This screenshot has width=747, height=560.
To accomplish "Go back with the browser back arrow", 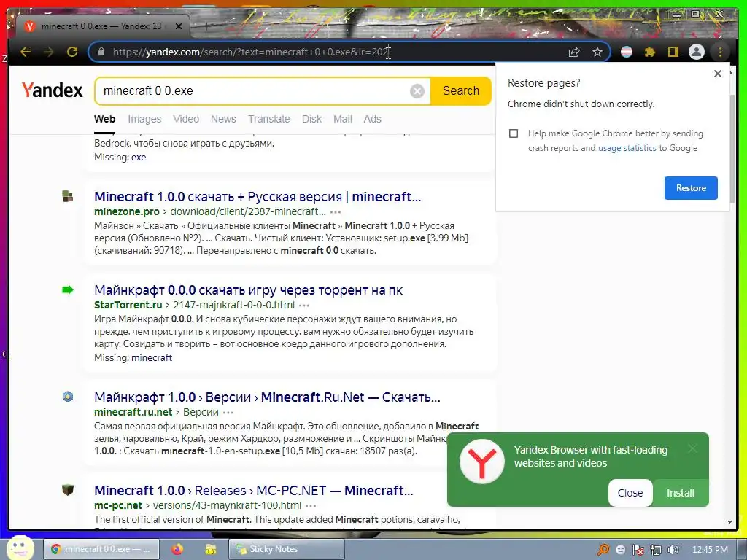I will tap(26, 52).
